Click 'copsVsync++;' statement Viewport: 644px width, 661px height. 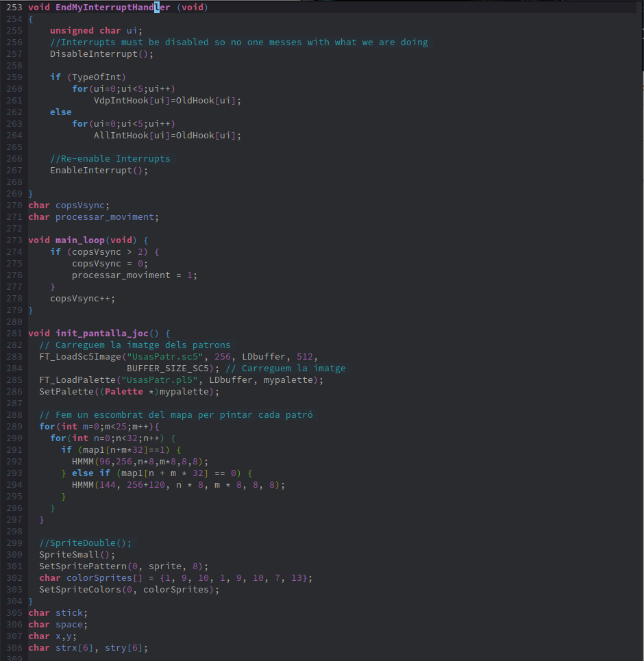(x=82, y=299)
